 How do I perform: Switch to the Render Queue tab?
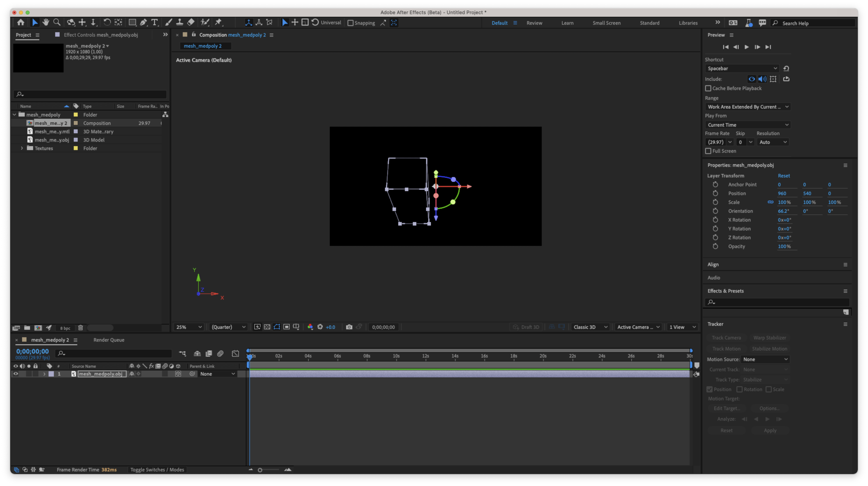pos(109,340)
